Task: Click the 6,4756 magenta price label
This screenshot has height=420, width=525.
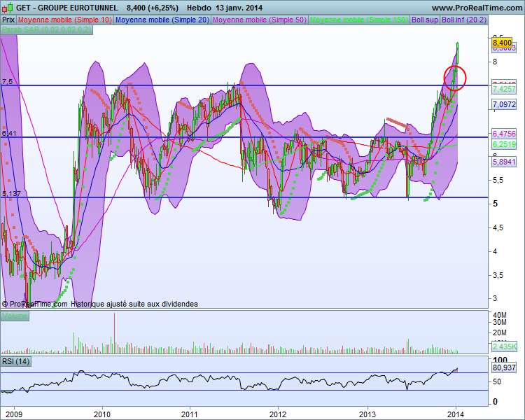Action: point(504,134)
